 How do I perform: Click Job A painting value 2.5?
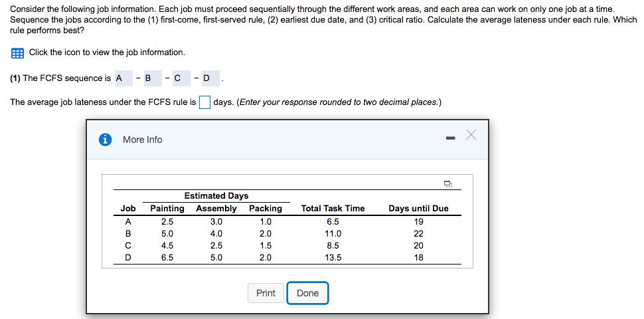point(167,222)
